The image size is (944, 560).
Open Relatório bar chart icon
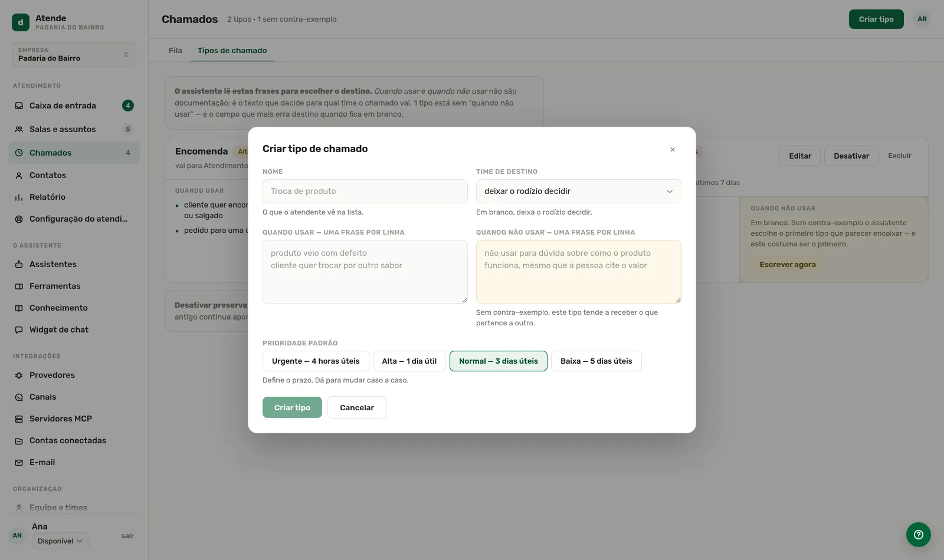(x=19, y=197)
